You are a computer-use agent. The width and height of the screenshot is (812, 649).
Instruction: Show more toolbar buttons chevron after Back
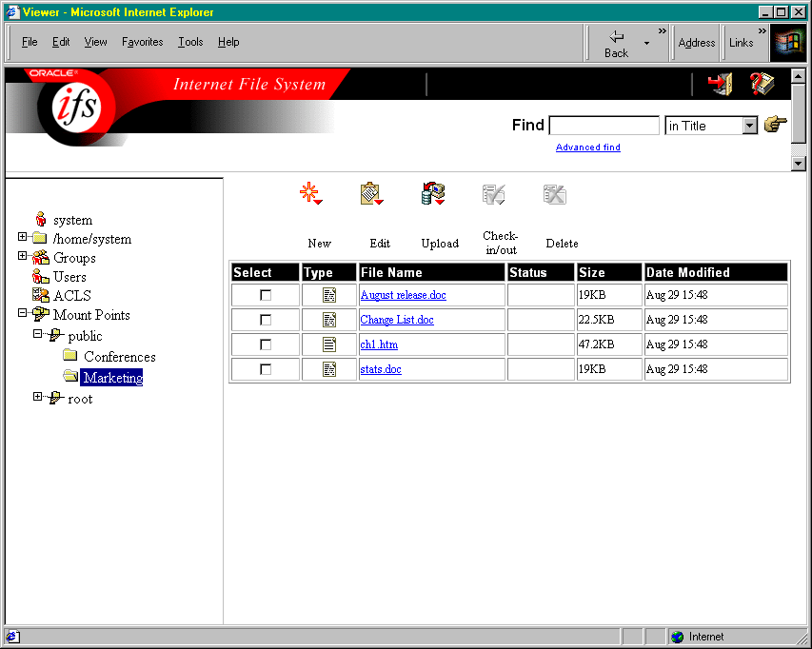pos(662,31)
